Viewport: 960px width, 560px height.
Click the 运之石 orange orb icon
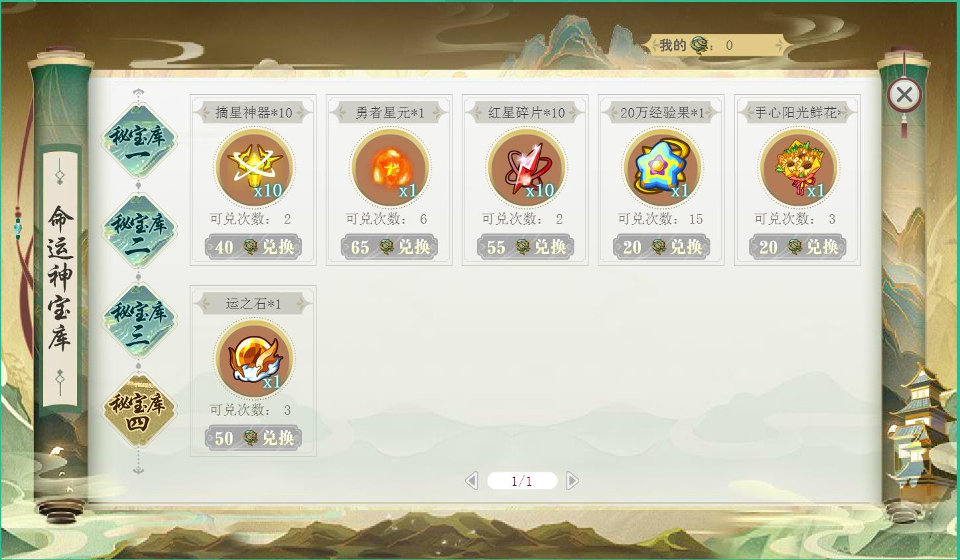(x=254, y=359)
